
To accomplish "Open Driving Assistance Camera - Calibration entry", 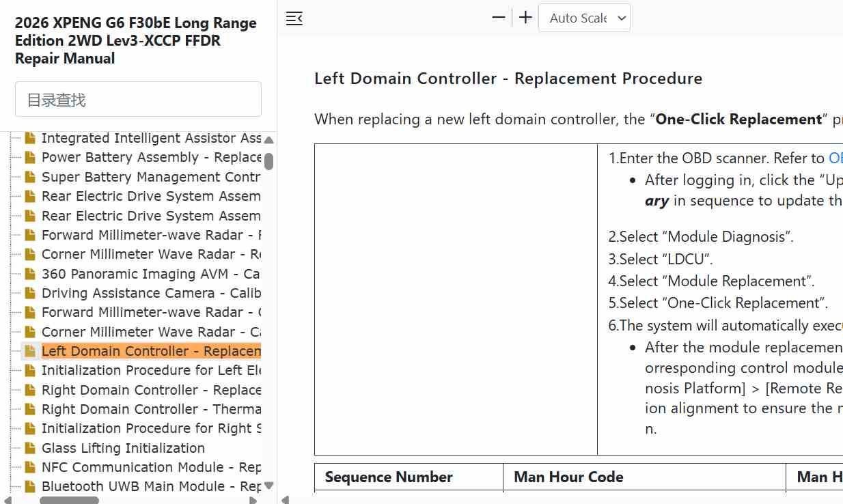I will tap(151, 293).
